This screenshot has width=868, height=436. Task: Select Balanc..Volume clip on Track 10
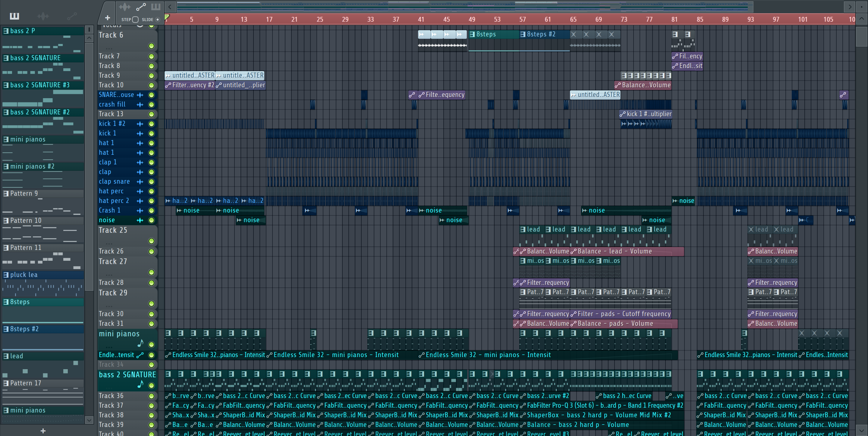[643, 85]
